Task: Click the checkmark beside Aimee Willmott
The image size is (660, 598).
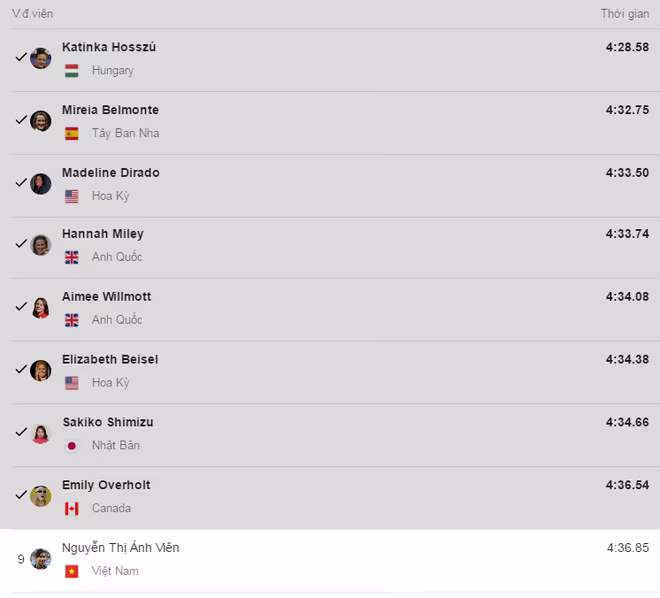Action: (x=21, y=306)
